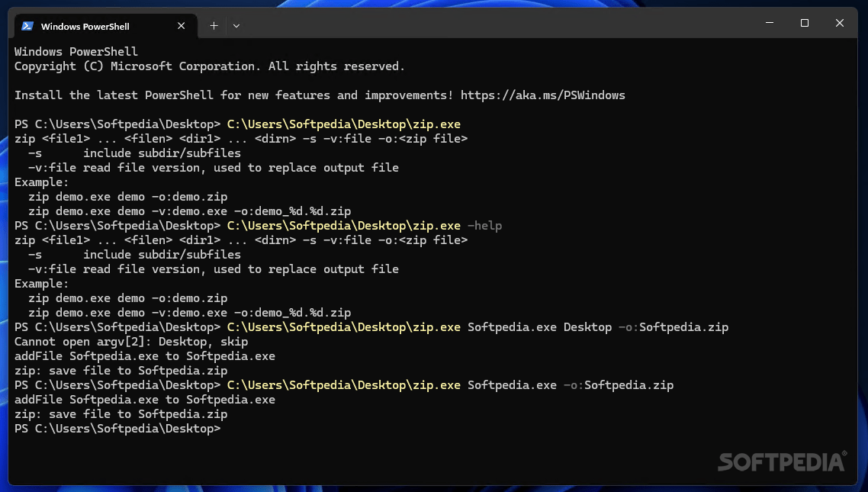The height and width of the screenshot is (492, 868).
Task: Click the empty prompt on last line
Action: point(117,429)
